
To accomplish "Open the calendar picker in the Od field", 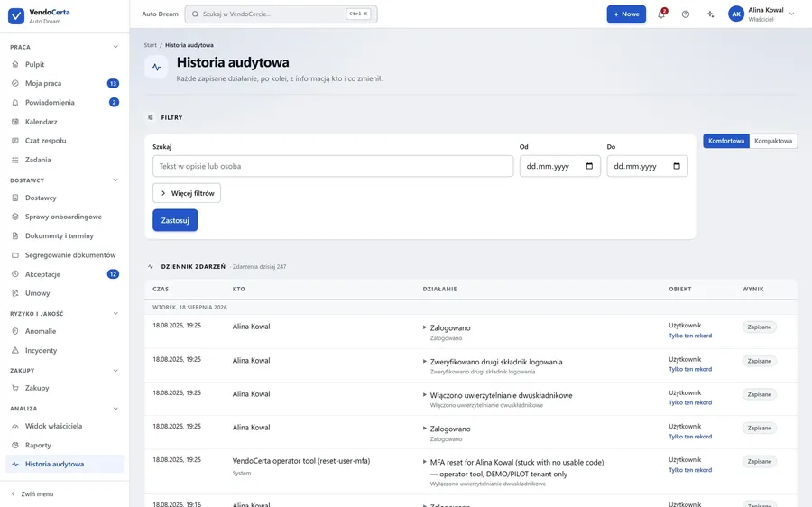I will tap(589, 166).
